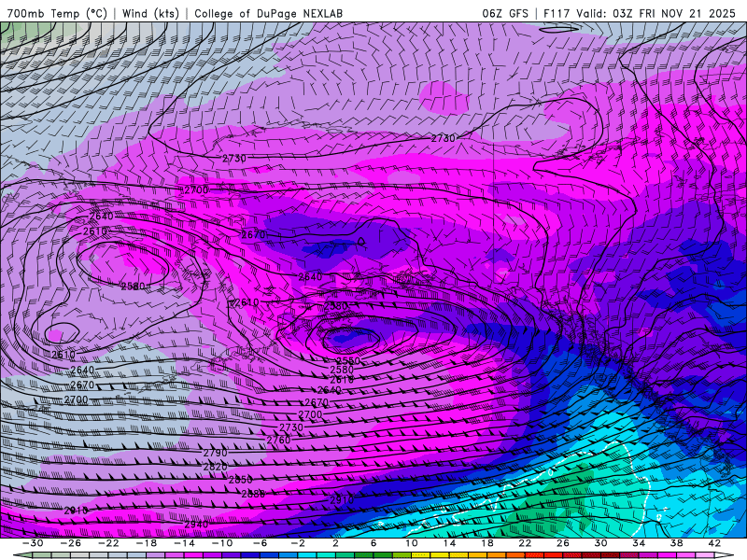Select the -10 scale tick label
747x560 pixels.
click(x=222, y=543)
